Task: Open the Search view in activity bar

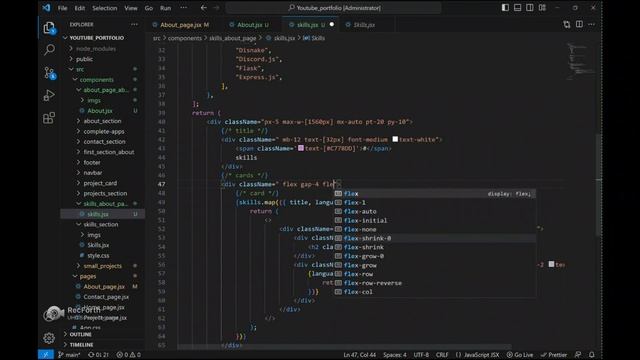Action: 49,50
